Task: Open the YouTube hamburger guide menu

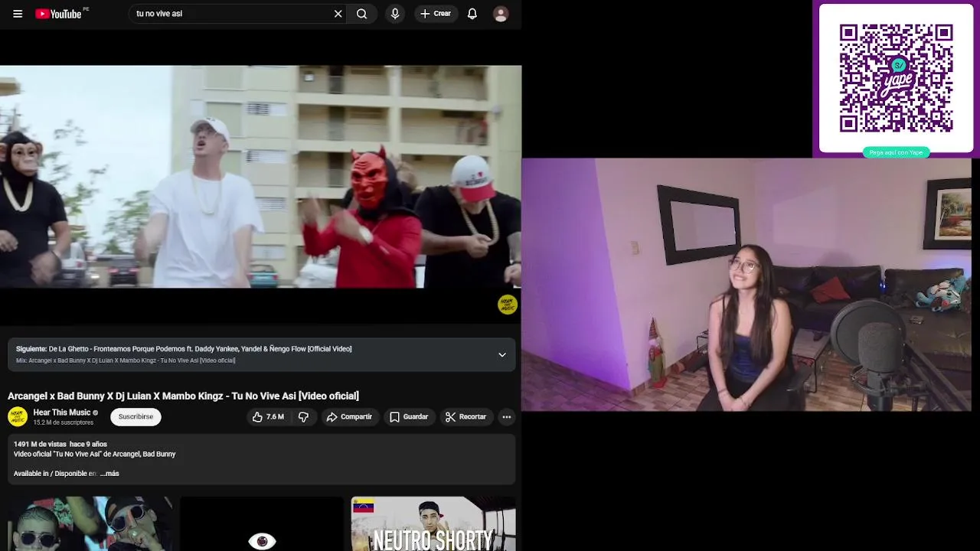Action: 18,14
